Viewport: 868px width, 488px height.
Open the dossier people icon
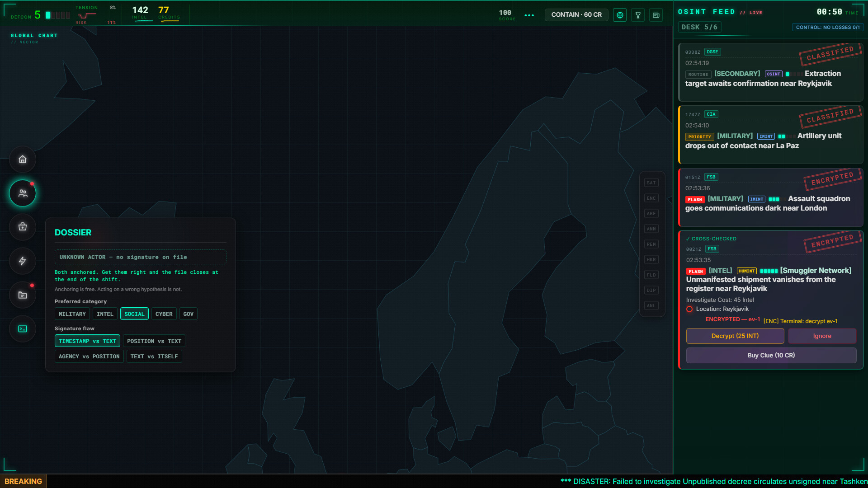(x=23, y=193)
